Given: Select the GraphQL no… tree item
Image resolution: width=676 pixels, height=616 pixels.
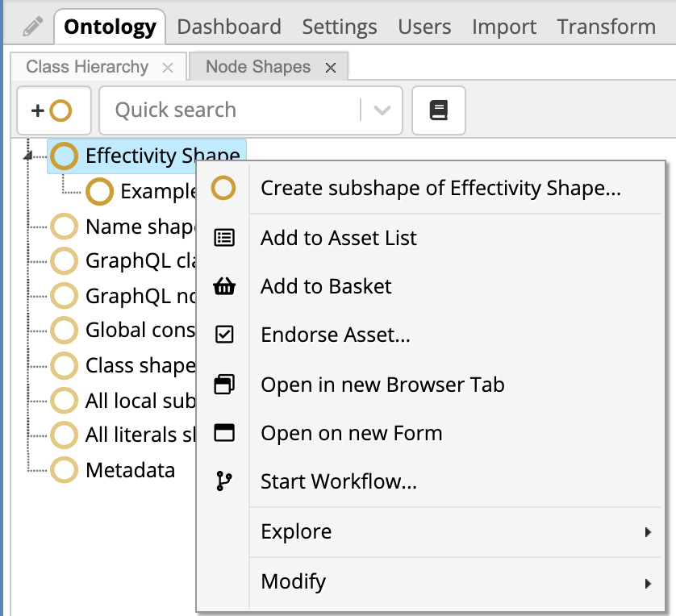Looking at the screenshot, I should pos(140,297).
